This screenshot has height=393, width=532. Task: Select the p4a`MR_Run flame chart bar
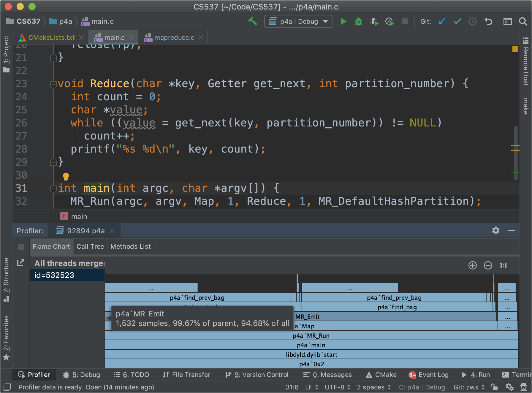(311, 336)
